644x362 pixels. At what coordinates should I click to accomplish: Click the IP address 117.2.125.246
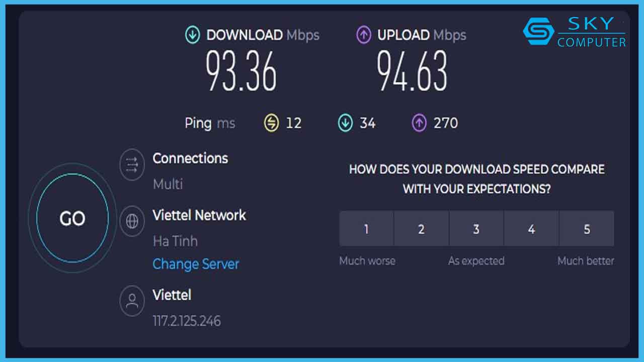click(x=187, y=321)
